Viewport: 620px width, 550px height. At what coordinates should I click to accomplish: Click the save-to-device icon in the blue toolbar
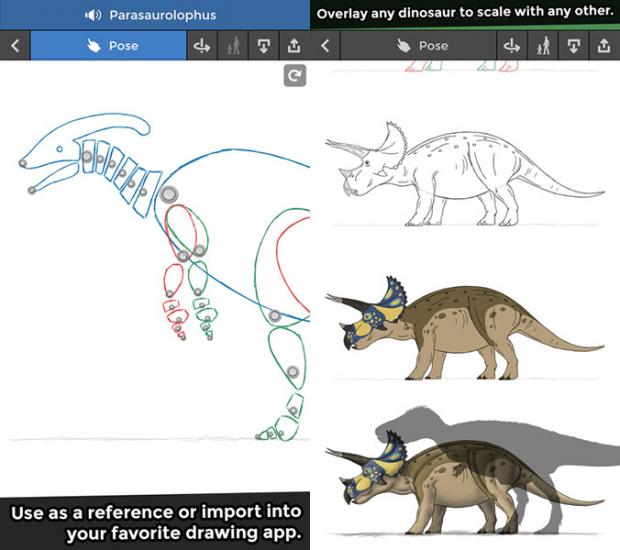pos(264,46)
